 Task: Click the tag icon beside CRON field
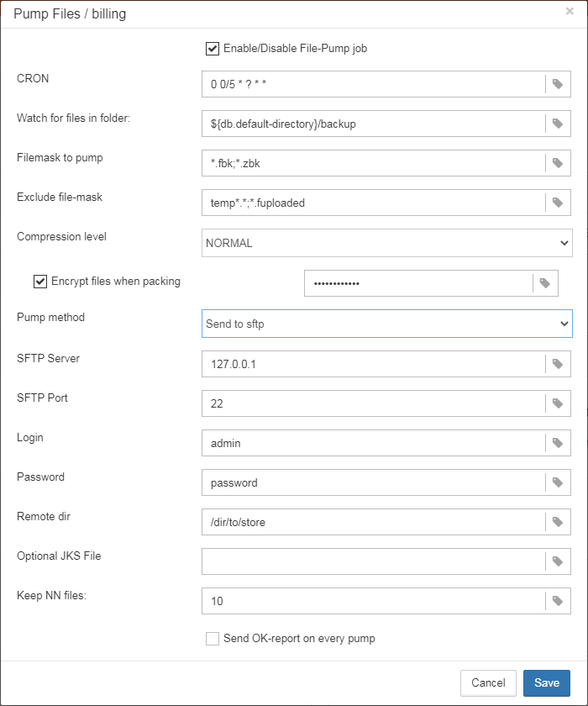click(x=558, y=84)
